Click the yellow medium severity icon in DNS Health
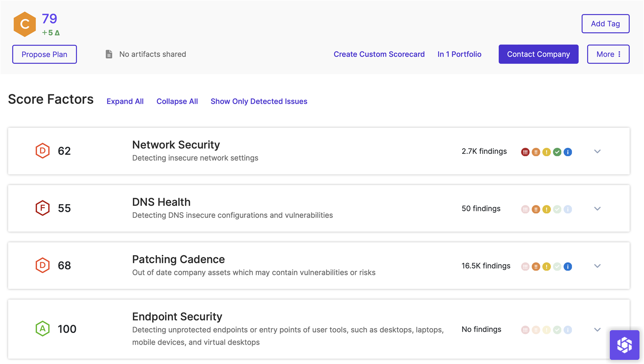 point(546,209)
